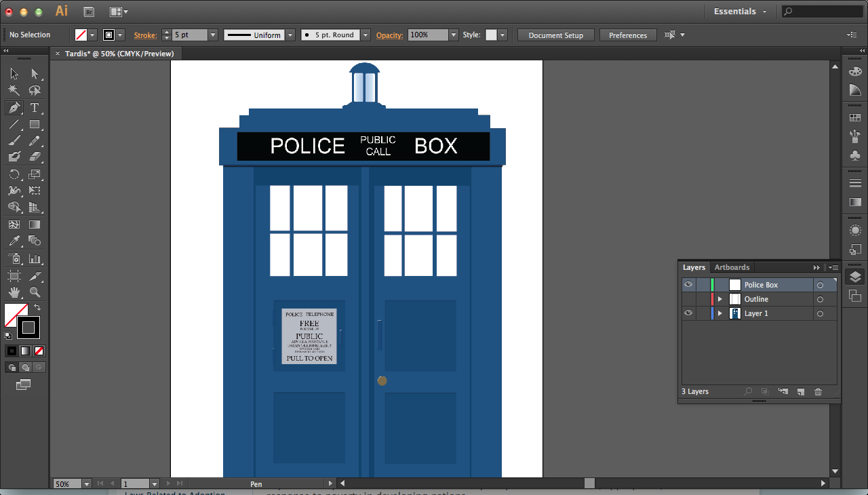
Task: Toggle lock on Layer 1
Action: [703, 313]
